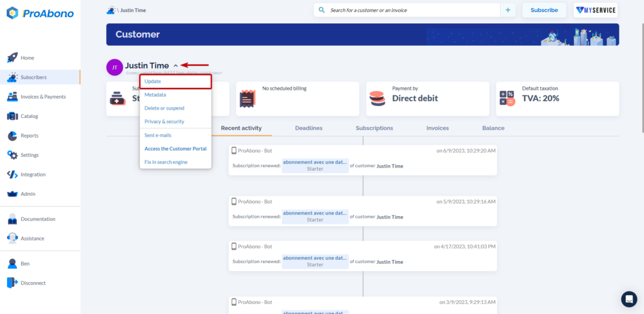Click the TVA: 20% taxation card
Image resolution: width=644 pixels, height=314 pixels.
coord(557,99)
